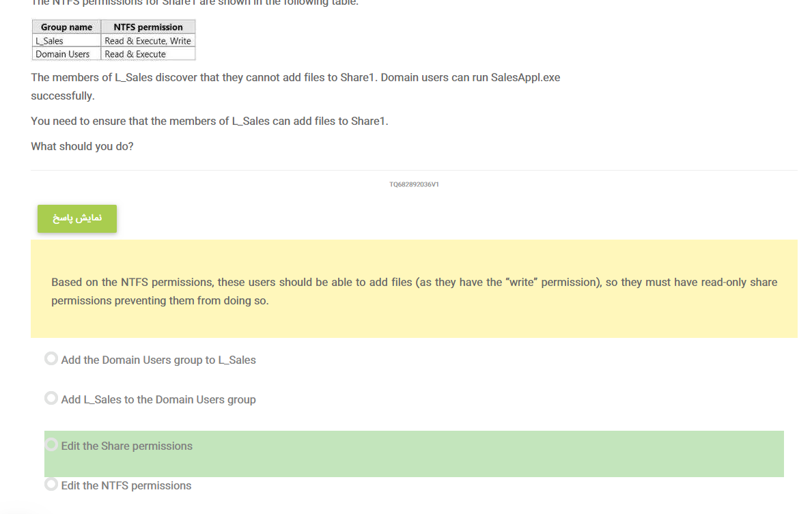Click the 'NTFS permission' table header
This screenshot has width=812, height=514.
(x=148, y=27)
